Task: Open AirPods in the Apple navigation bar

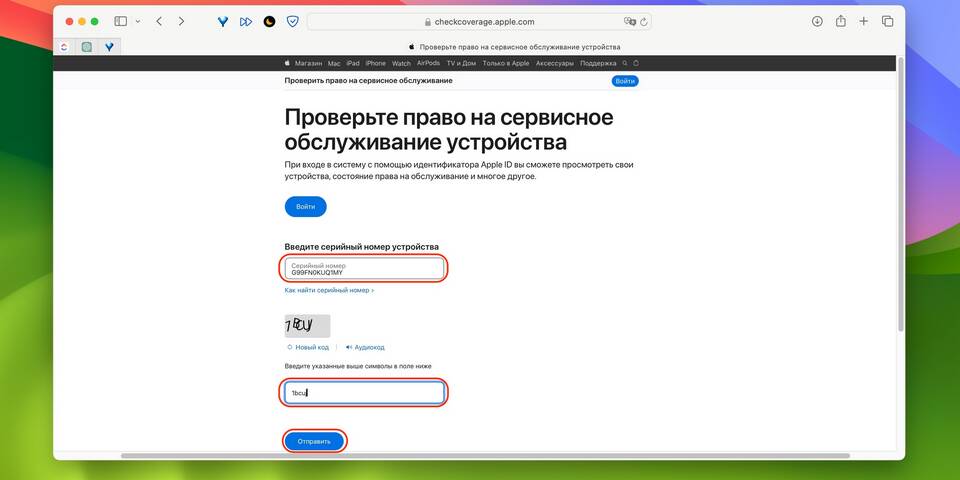Action: click(429, 63)
